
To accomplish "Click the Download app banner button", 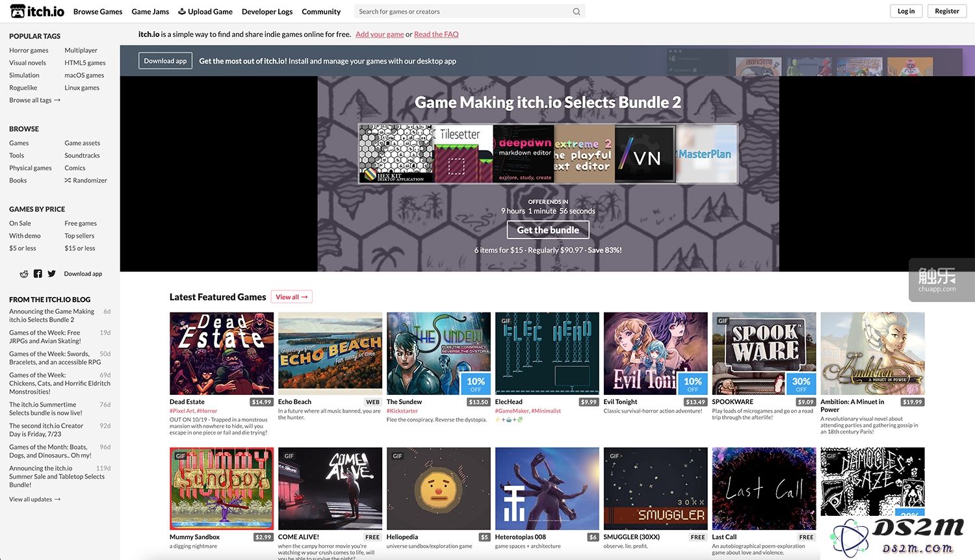I will [x=165, y=61].
